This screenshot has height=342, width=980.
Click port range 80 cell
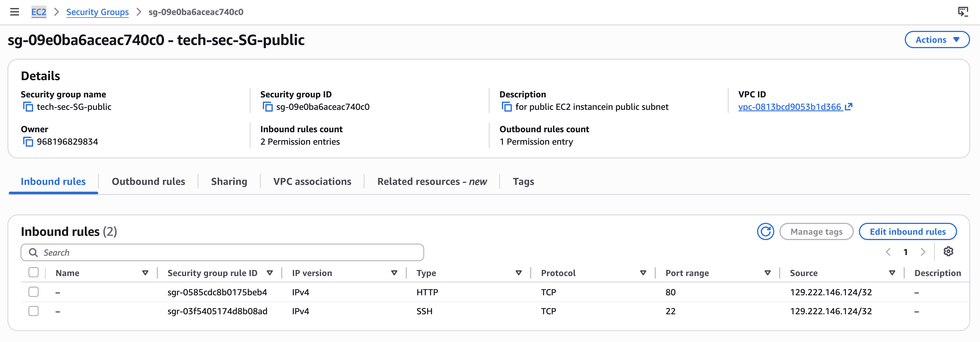(x=670, y=292)
